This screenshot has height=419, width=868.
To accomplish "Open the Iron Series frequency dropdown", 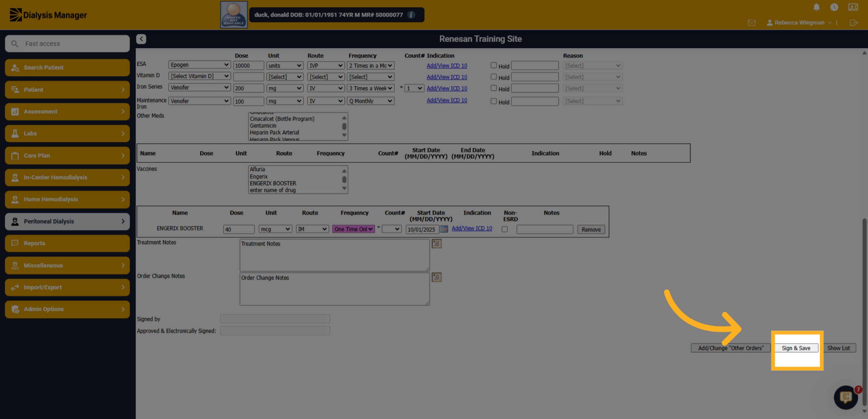I will pos(370,88).
